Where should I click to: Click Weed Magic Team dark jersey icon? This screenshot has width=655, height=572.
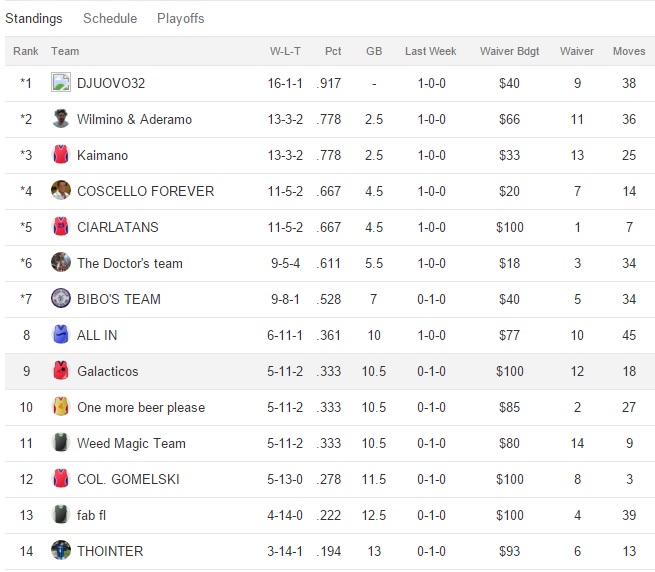point(61,443)
